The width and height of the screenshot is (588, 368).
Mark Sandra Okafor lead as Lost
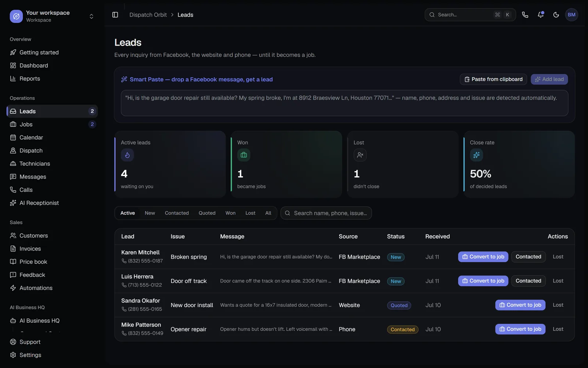558,305
